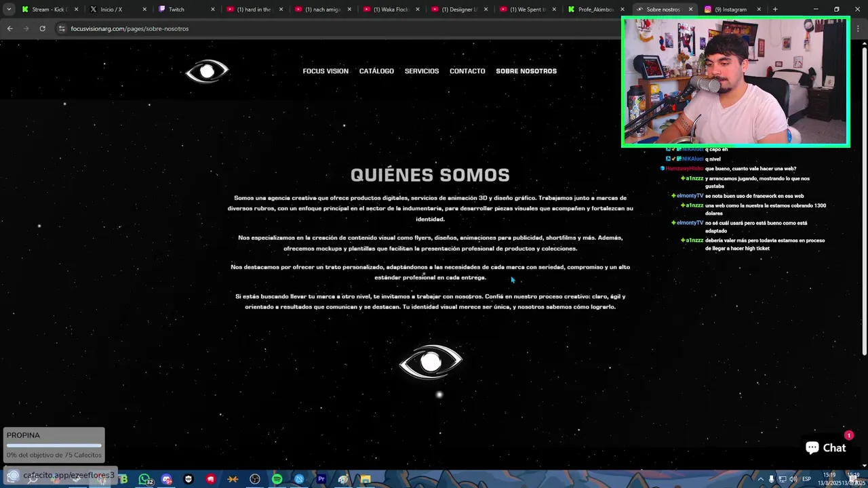The width and height of the screenshot is (868, 488).
Task: Open the black shield app in taskbar
Action: click(189, 479)
